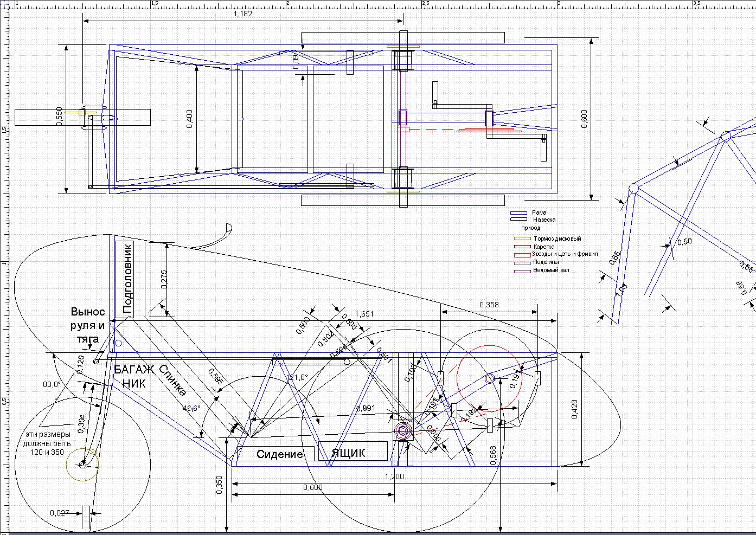
Task: Select the black Навеска legend swatch
Action: pos(518,220)
